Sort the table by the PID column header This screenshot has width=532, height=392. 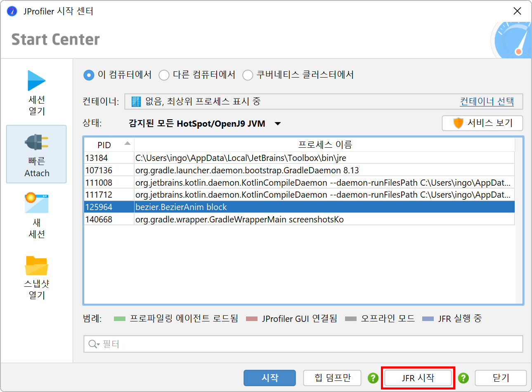coord(109,145)
